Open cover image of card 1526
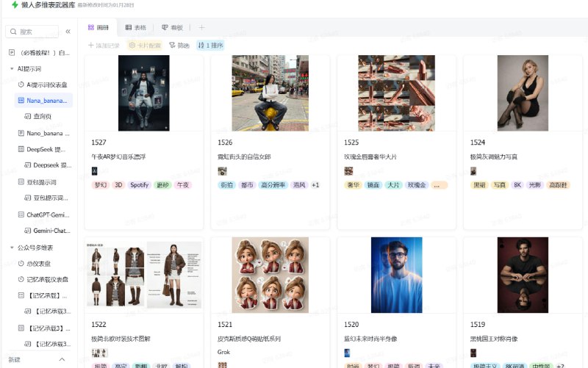Viewport: 588px width, 368px height. pyautogui.click(x=270, y=93)
